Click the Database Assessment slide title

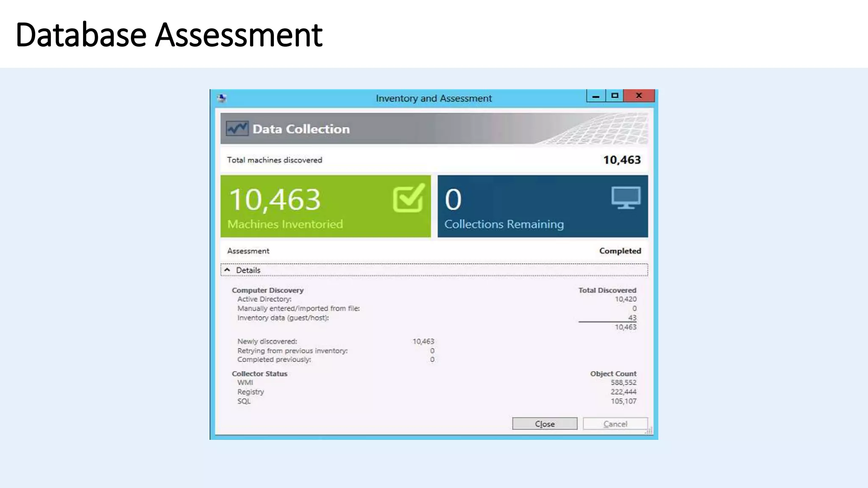(169, 35)
